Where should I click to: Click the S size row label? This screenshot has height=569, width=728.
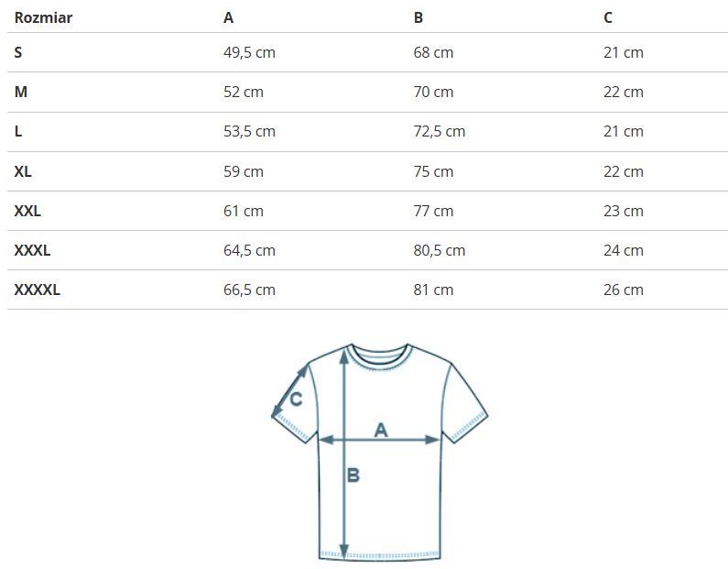point(18,52)
